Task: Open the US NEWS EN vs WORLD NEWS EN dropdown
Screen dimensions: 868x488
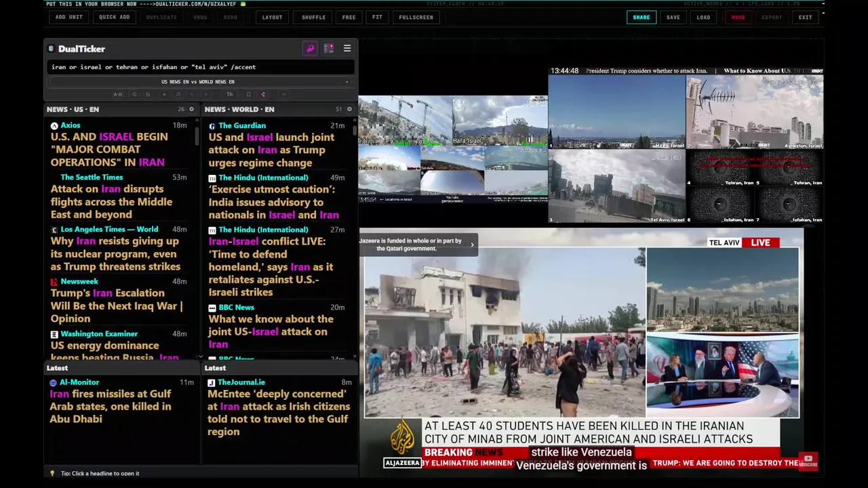Action: 201,82
